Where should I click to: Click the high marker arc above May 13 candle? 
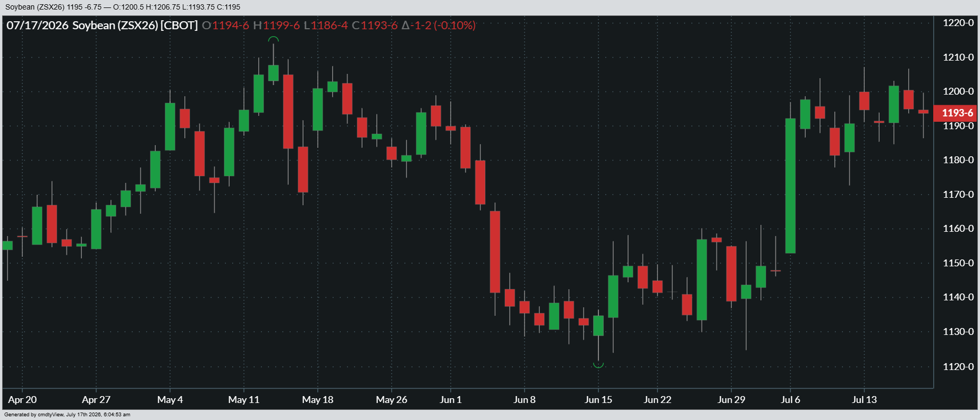tap(273, 39)
